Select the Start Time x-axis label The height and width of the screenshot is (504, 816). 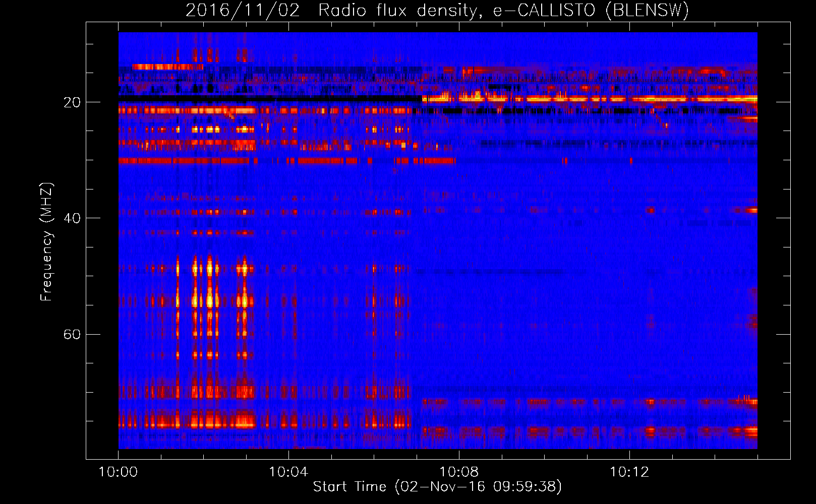(x=437, y=487)
